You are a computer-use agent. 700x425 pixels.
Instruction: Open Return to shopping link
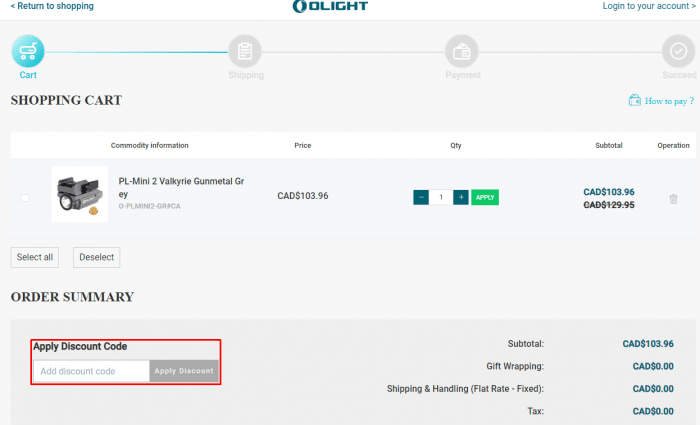coord(52,6)
